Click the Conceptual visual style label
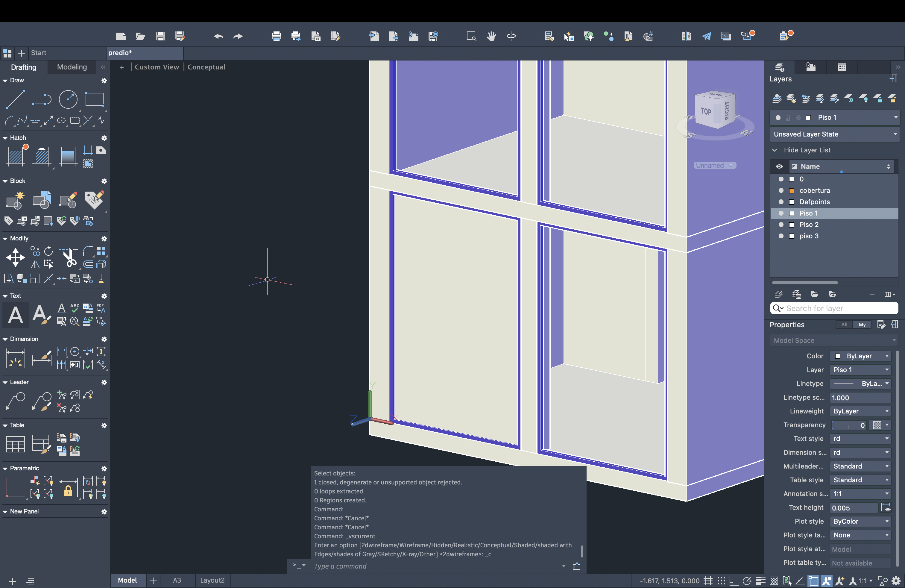The height and width of the screenshot is (588, 905). coord(206,67)
